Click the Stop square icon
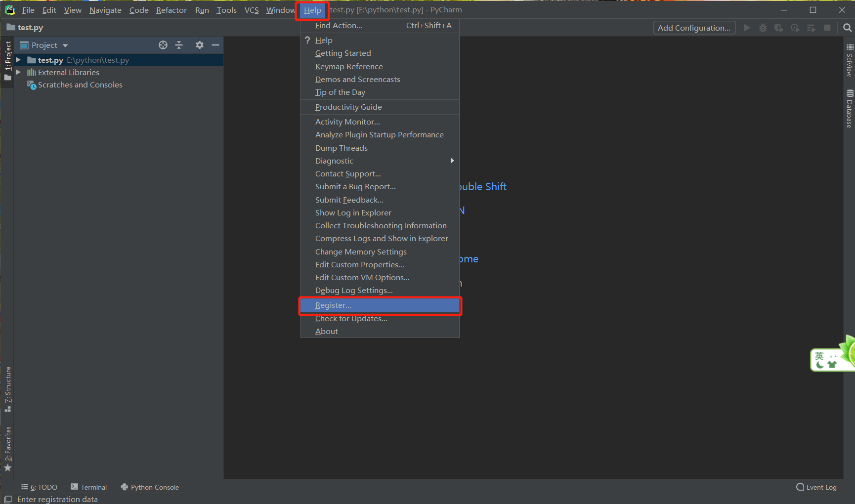The width and height of the screenshot is (855, 504). [x=827, y=28]
